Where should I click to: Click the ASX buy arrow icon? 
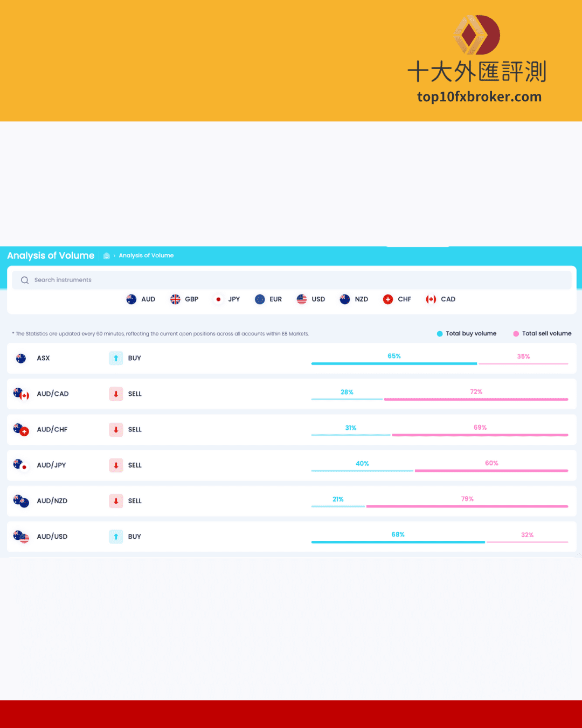pyautogui.click(x=116, y=358)
